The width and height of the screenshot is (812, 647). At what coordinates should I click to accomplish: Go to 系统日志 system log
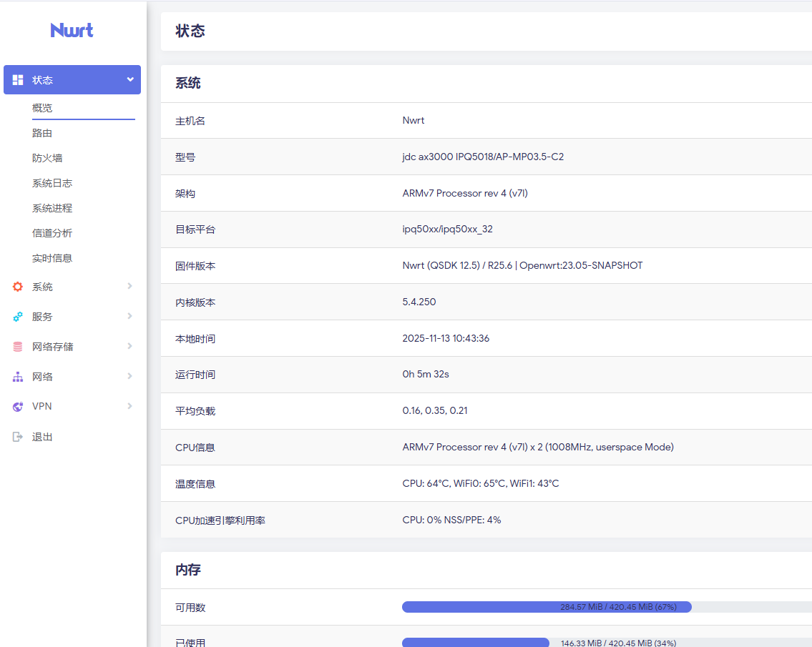pos(52,183)
